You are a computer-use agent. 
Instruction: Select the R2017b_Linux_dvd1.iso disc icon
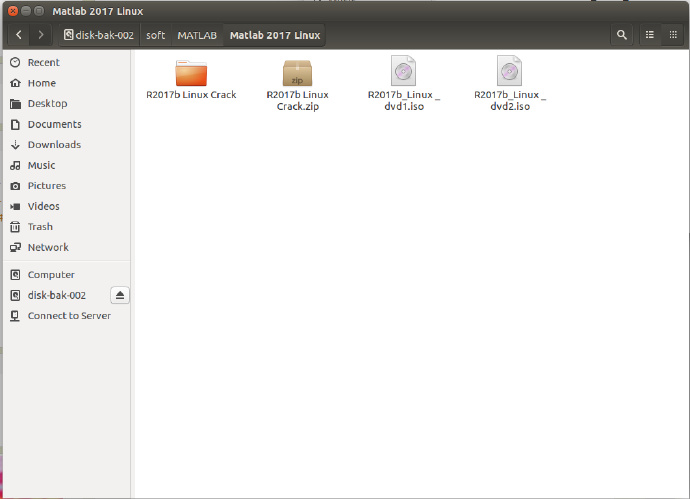click(x=404, y=70)
